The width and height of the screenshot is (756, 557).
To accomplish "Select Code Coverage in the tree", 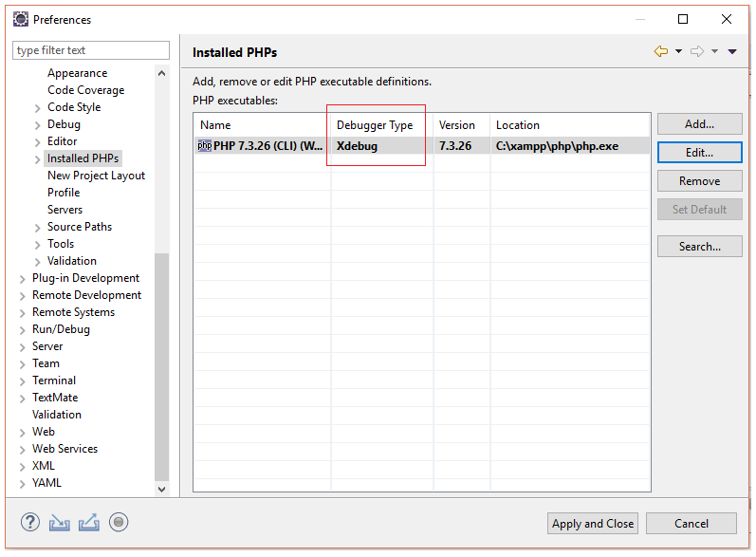I will tap(85, 90).
